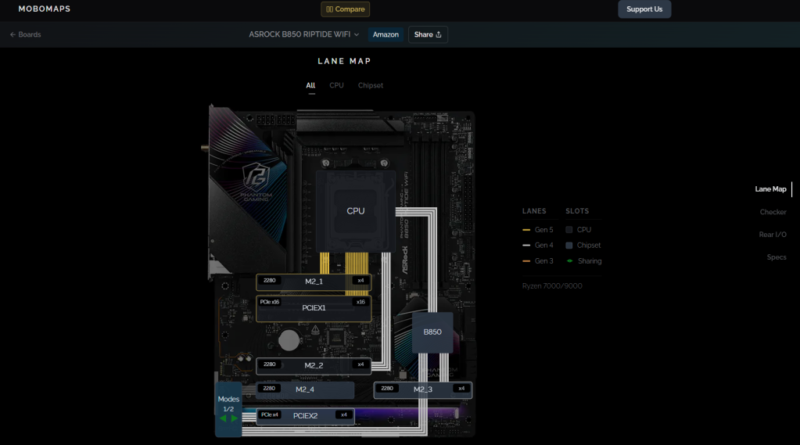Viewport: 800px width, 445px height.
Task: Select the PCIEX1 slot
Action: click(x=314, y=308)
